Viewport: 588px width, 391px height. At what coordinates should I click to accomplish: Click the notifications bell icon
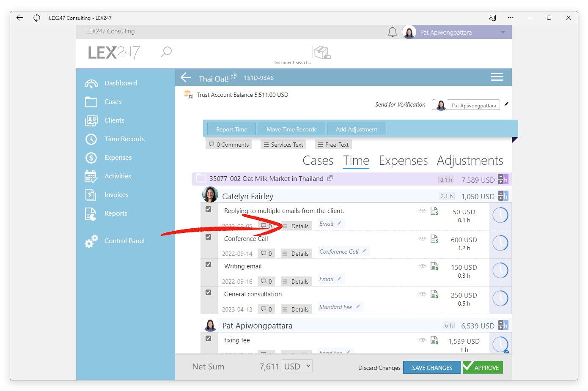click(x=393, y=32)
